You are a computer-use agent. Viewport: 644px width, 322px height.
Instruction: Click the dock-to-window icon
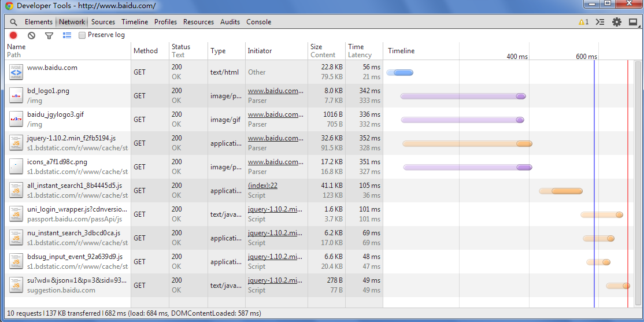click(x=633, y=22)
